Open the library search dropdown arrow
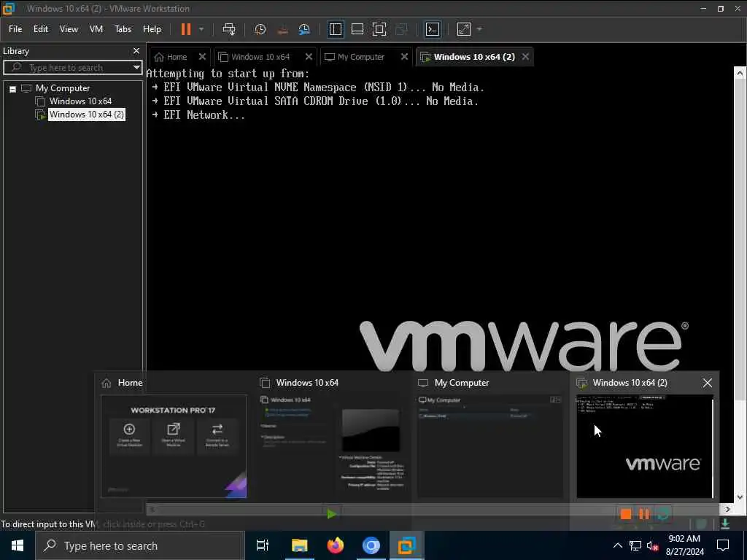The image size is (747, 560). pyautogui.click(x=136, y=68)
